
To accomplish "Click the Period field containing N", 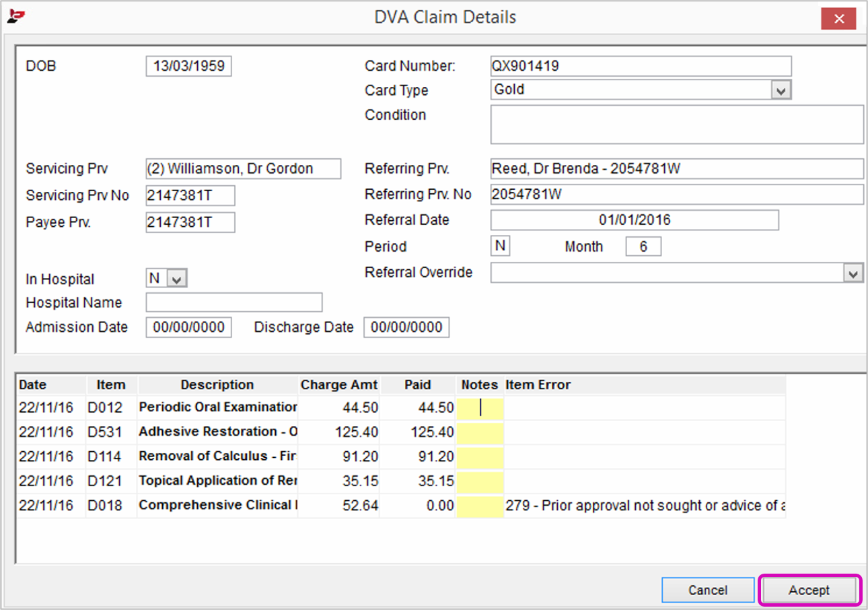I will pos(500,246).
